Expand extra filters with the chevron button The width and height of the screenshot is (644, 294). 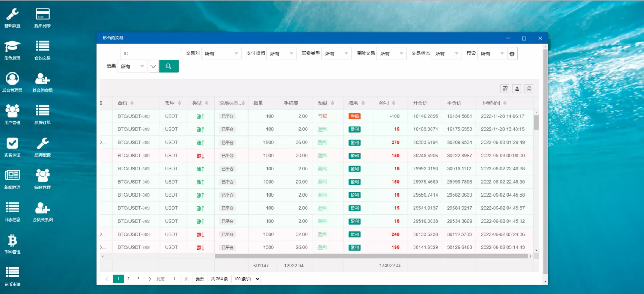click(x=154, y=66)
